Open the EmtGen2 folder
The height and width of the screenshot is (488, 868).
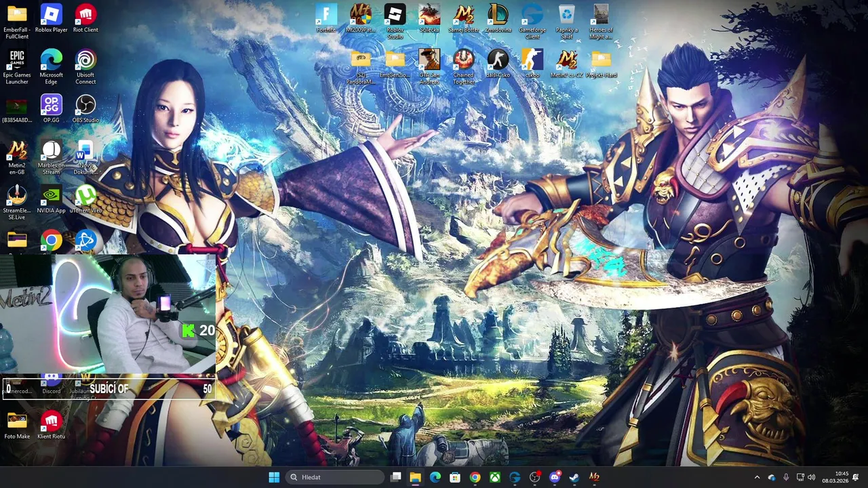click(395, 64)
